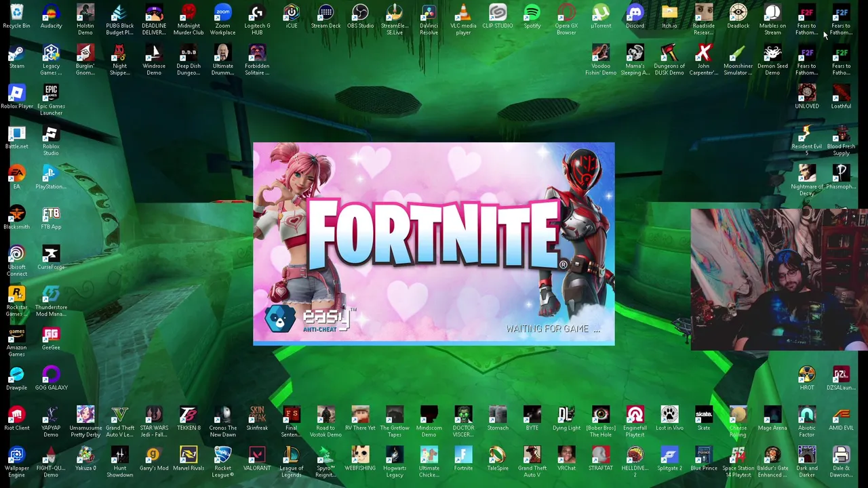The width and height of the screenshot is (868, 488).
Task: Open the Recycle Bin desktop icon
Action: pos(16,17)
